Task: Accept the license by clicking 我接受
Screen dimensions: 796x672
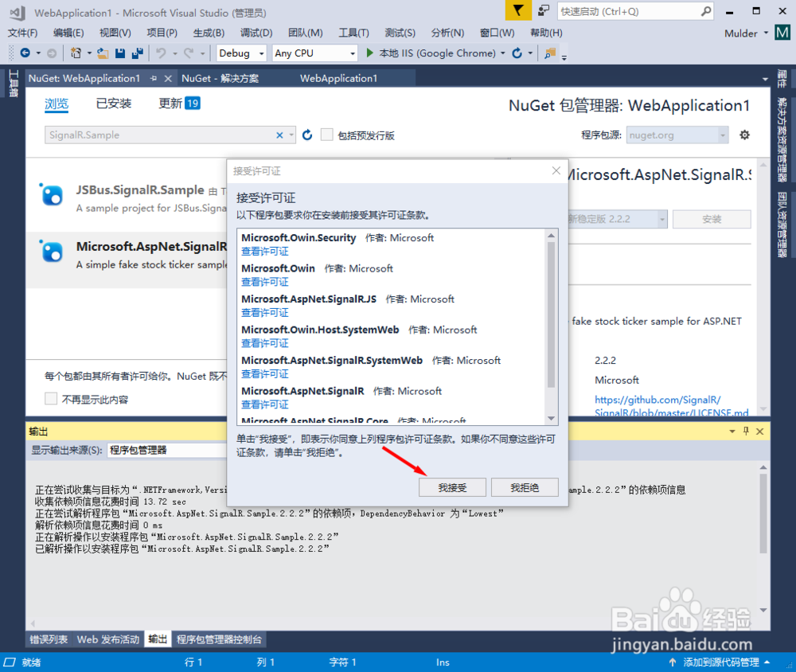Action: click(x=452, y=486)
